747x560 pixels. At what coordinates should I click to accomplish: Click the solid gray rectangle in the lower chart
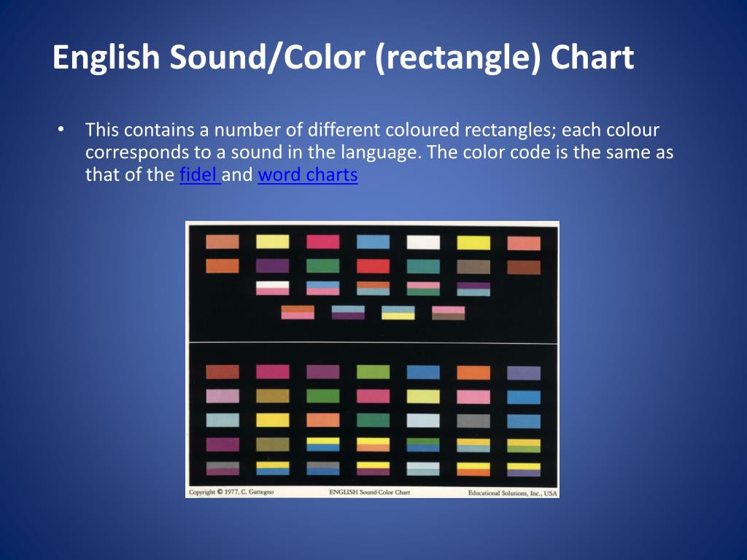tap(473, 421)
